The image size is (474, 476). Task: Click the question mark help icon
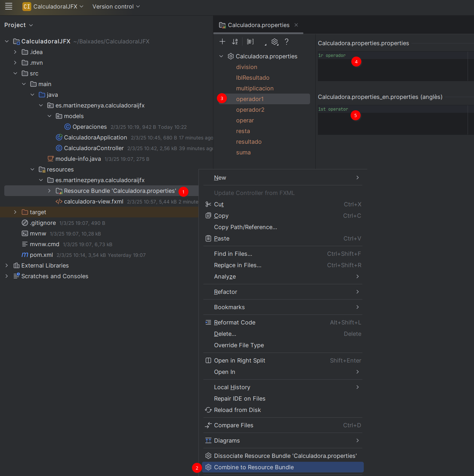click(x=287, y=42)
